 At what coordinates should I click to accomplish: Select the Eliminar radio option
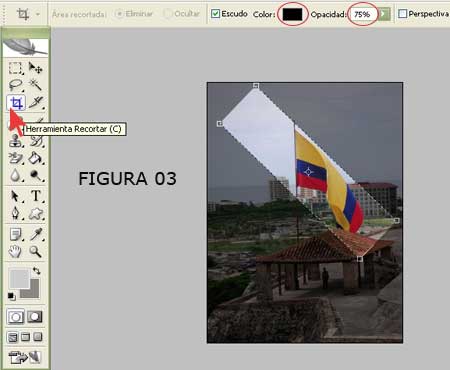tap(119, 14)
